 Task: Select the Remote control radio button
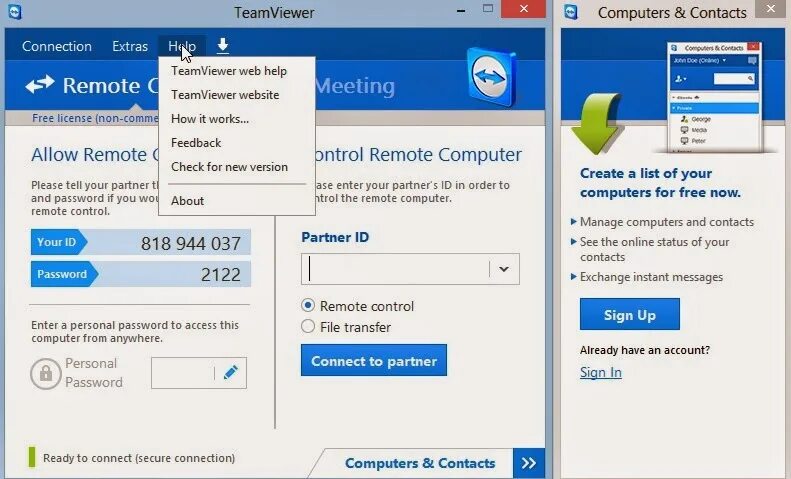(x=308, y=306)
